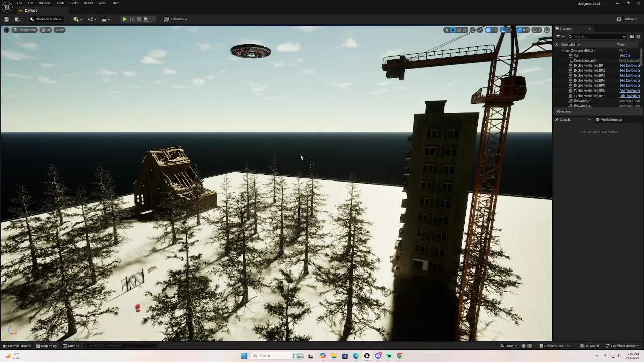644x362 pixels.
Task: Open the Actor menu
Action: pyautogui.click(x=102, y=3)
